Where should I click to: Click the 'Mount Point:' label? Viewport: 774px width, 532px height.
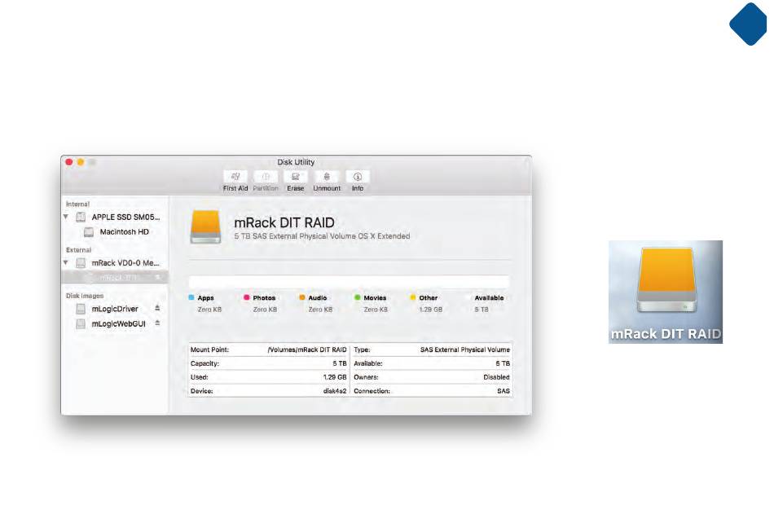[209, 350]
